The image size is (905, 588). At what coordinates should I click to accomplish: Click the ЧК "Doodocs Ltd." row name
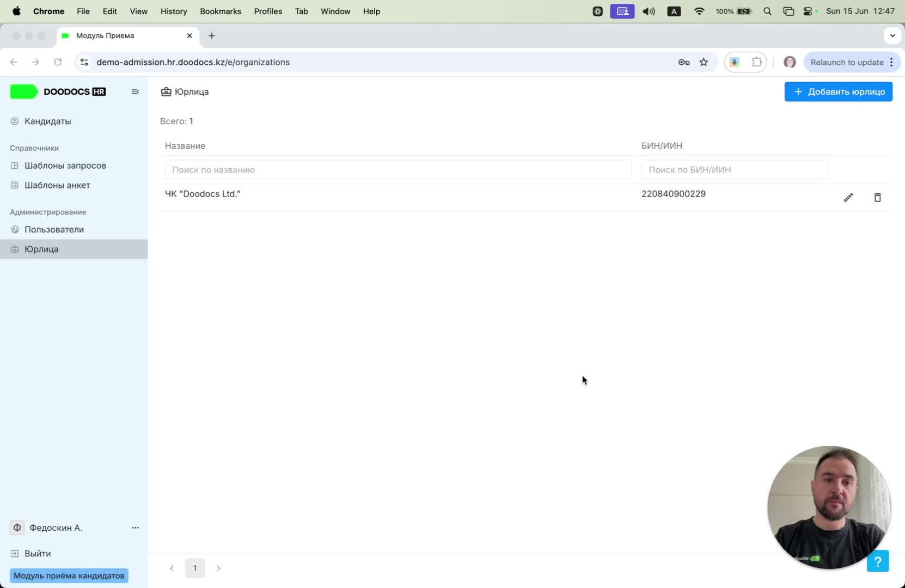203,194
